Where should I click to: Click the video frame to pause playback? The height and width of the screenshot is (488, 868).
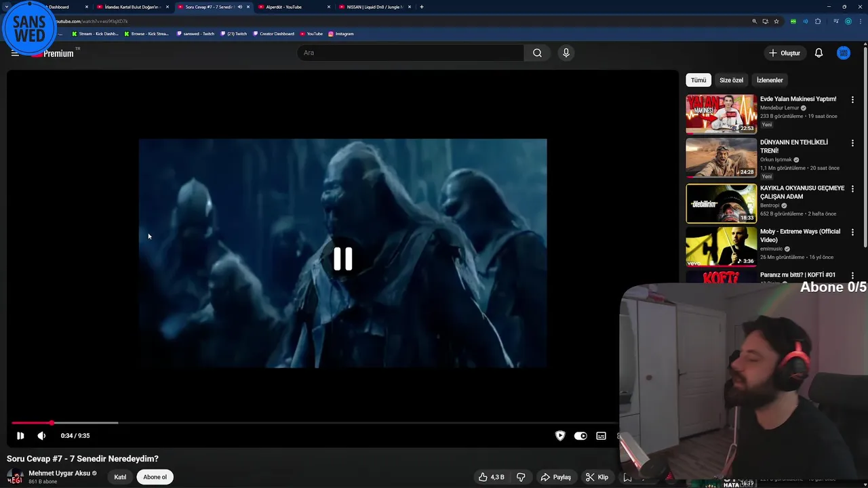(342, 253)
